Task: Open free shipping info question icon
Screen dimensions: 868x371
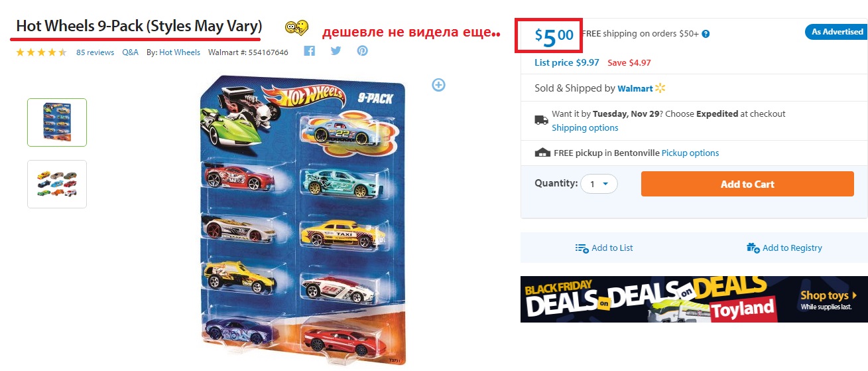Action: (706, 34)
